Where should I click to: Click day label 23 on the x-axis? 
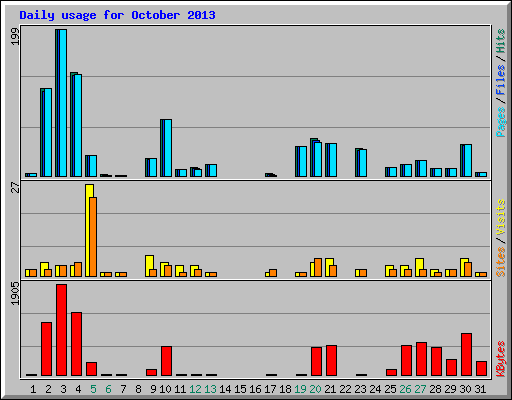point(360,389)
